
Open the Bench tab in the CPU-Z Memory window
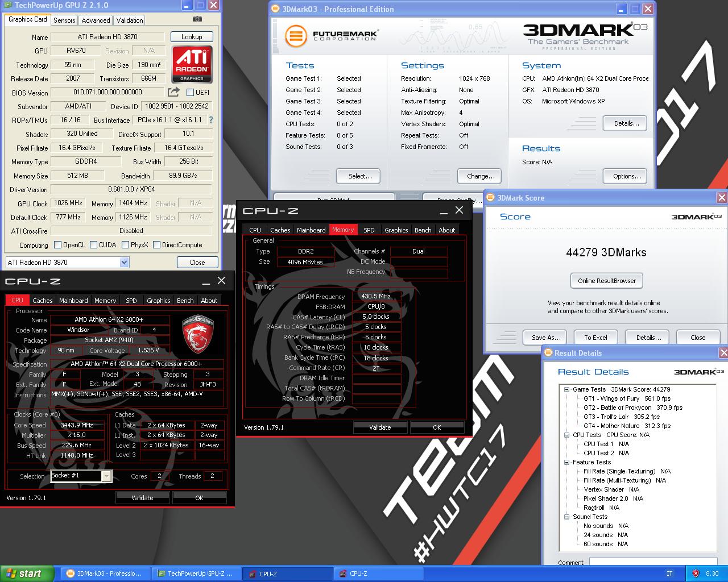[x=423, y=230]
